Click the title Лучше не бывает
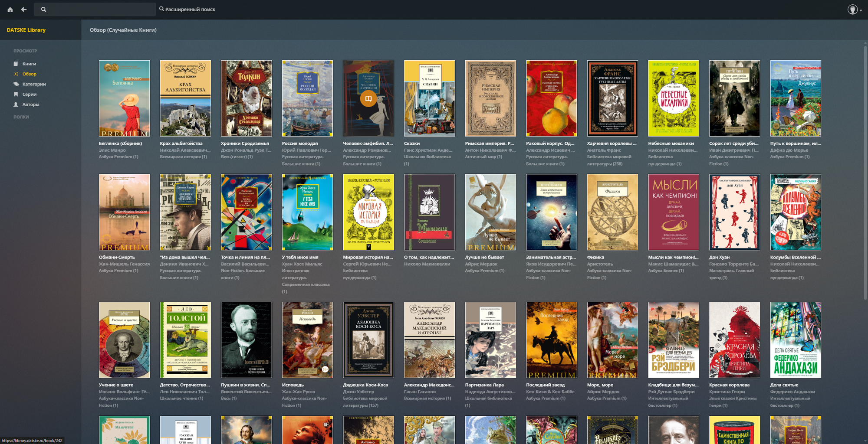The height and width of the screenshot is (444, 868). 484,257
